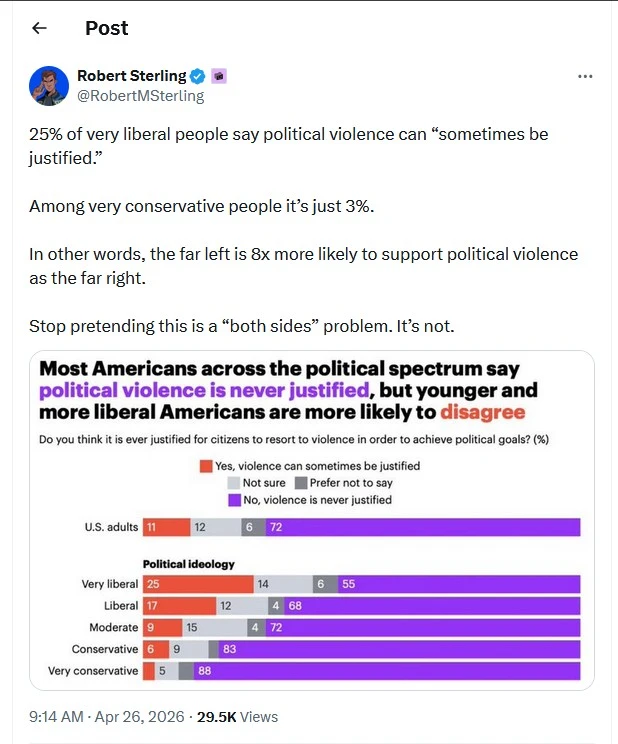The width and height of the screenshot is (618, 744).
Task: Click the Robert Sterling display name
Action: [131, 76]
